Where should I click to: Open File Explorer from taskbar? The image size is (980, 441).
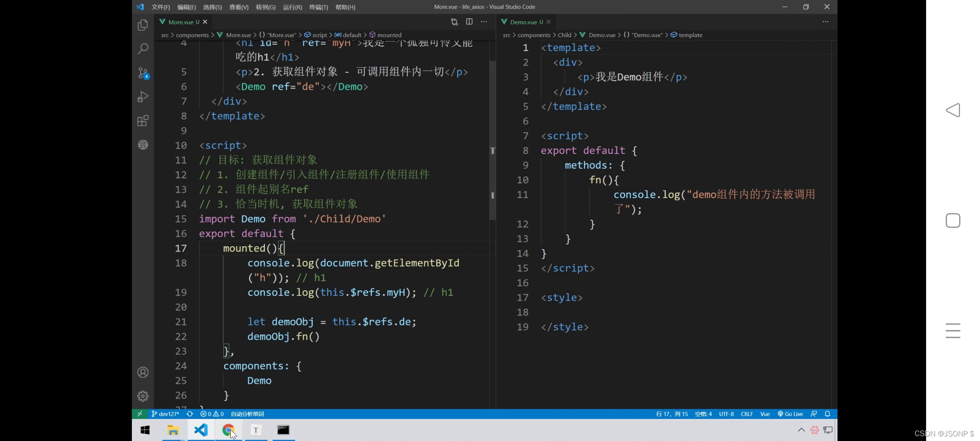[x=173, y=430]
